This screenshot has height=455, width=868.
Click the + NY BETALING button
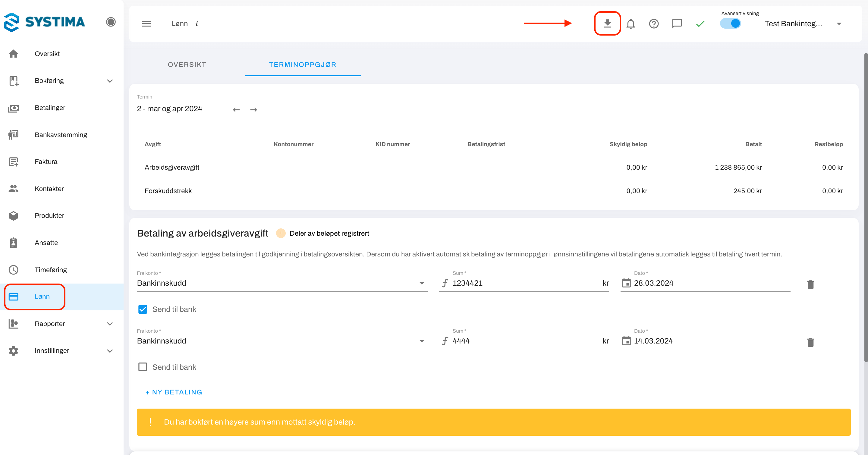[174, 392]
